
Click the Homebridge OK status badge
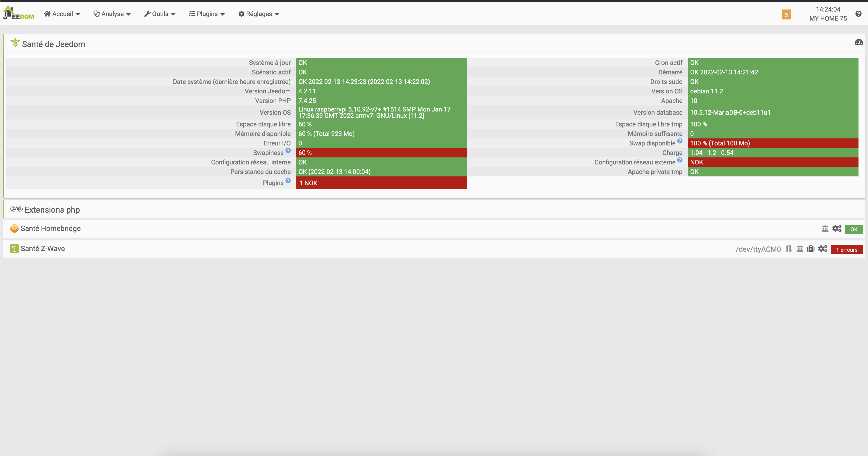pos(854,229)
